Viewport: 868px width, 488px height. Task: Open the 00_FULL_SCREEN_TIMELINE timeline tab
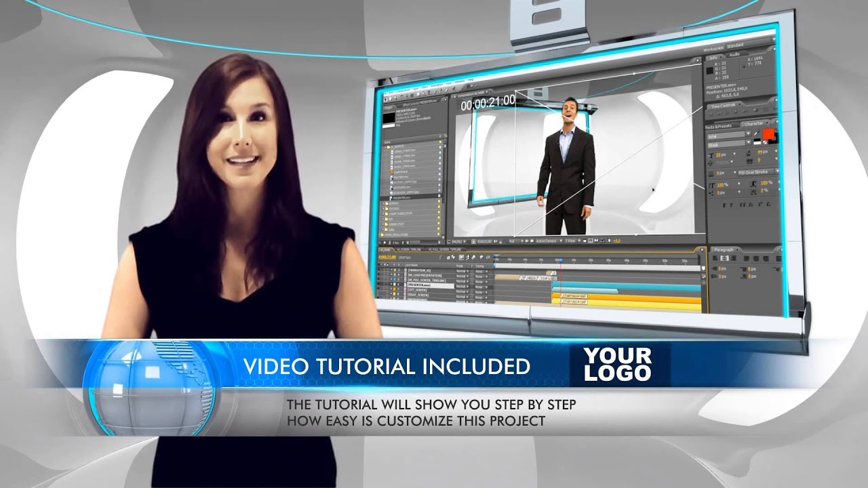(x=445, y=249)
